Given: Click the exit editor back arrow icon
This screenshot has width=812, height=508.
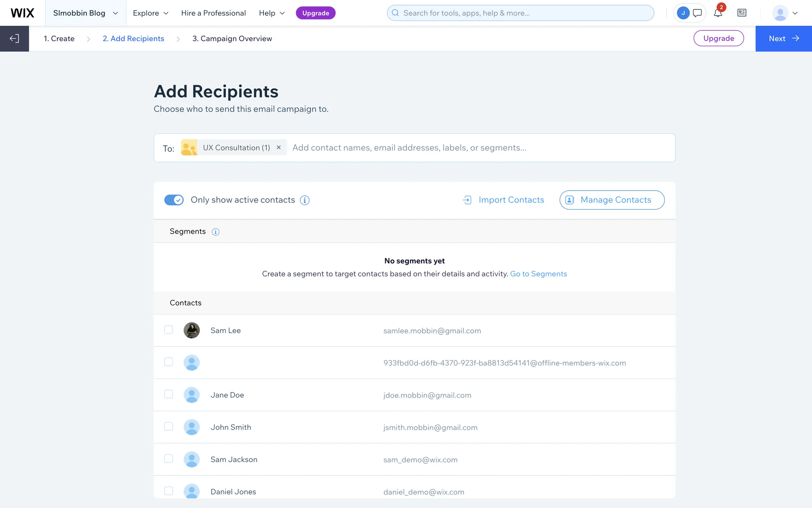Looking at the screenshot, I should pyautogui.click(x=14, y=39).
